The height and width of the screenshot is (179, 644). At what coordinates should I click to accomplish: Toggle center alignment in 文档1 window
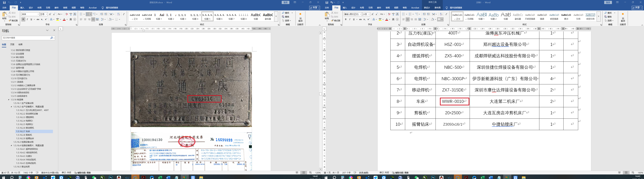[407, 19]
